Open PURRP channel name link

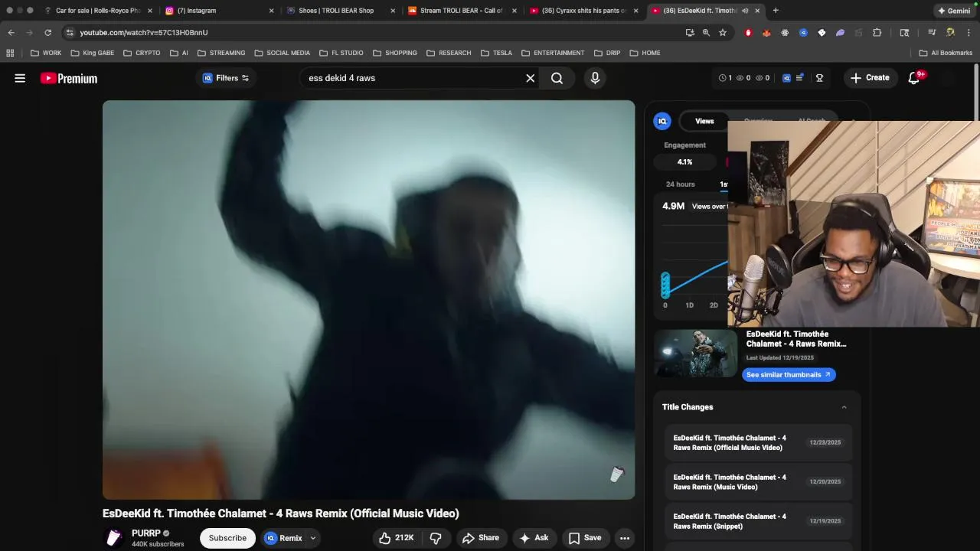[x=145, y=533]
